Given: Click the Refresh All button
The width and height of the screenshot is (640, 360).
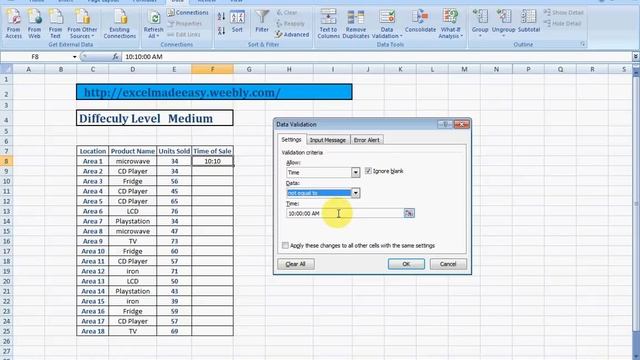Looking at the screenshot, I should coord(153,24).
